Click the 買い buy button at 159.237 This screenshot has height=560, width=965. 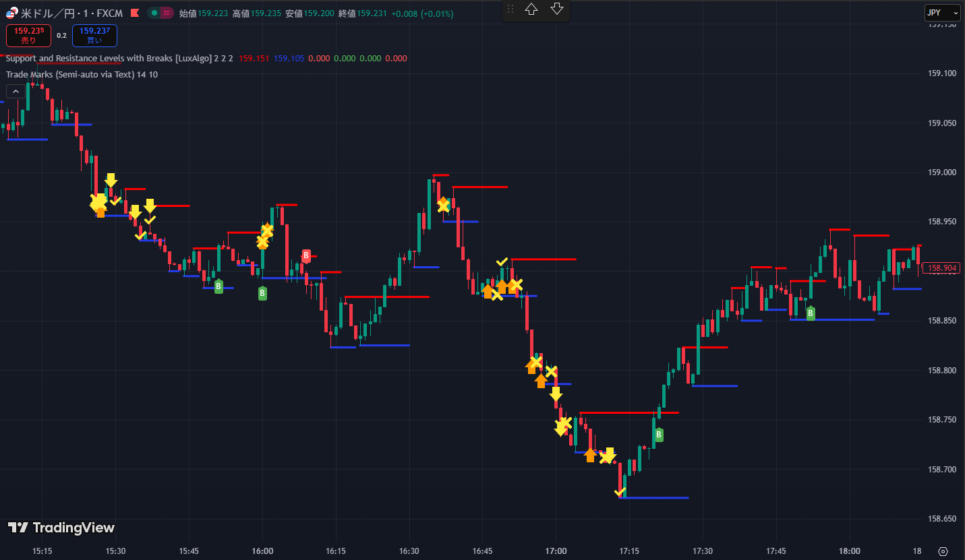pos(94,35)
